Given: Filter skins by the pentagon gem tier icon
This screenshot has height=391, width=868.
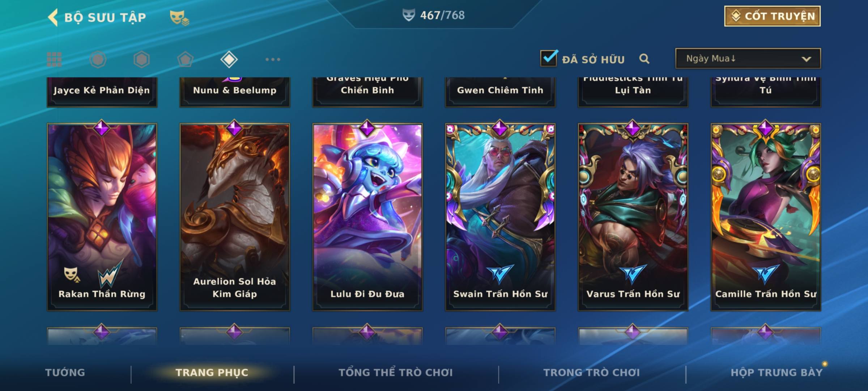Looking at the screenshot, I should click(185, 59).
